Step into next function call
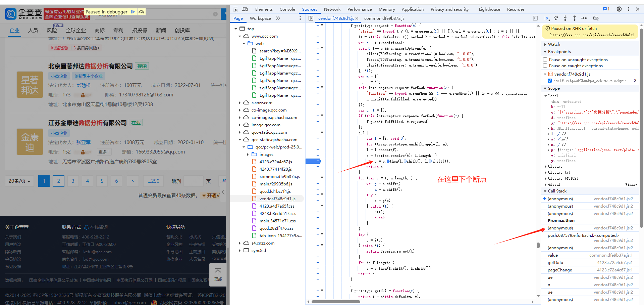 [x=565, y=18]
